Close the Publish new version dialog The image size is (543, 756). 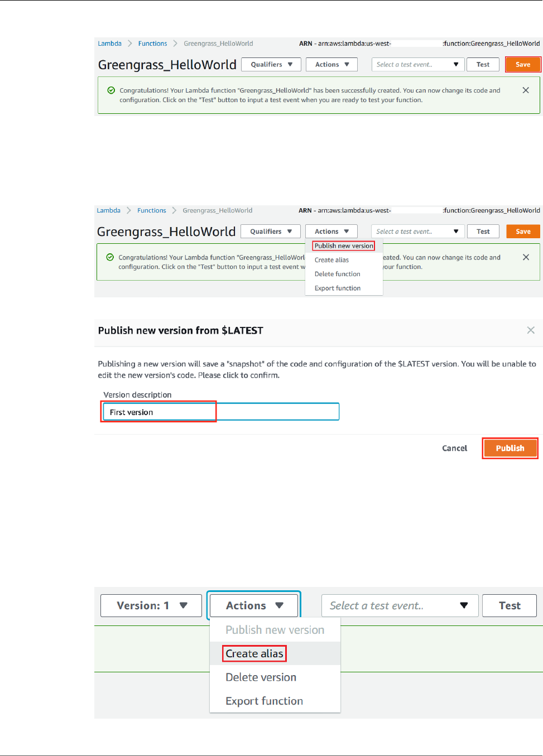[x=531, y=330]
